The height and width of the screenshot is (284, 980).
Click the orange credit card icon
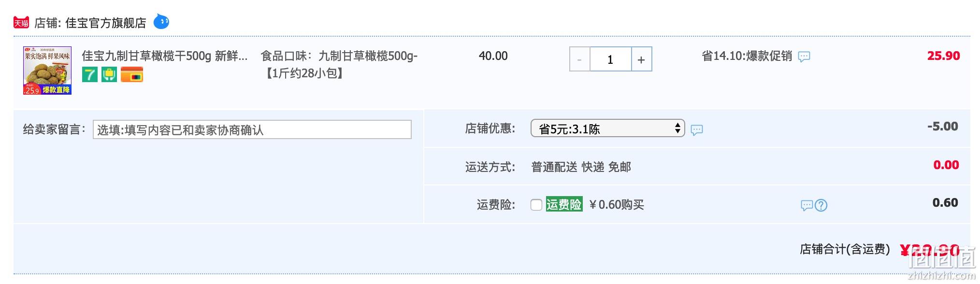click(132, 75)
